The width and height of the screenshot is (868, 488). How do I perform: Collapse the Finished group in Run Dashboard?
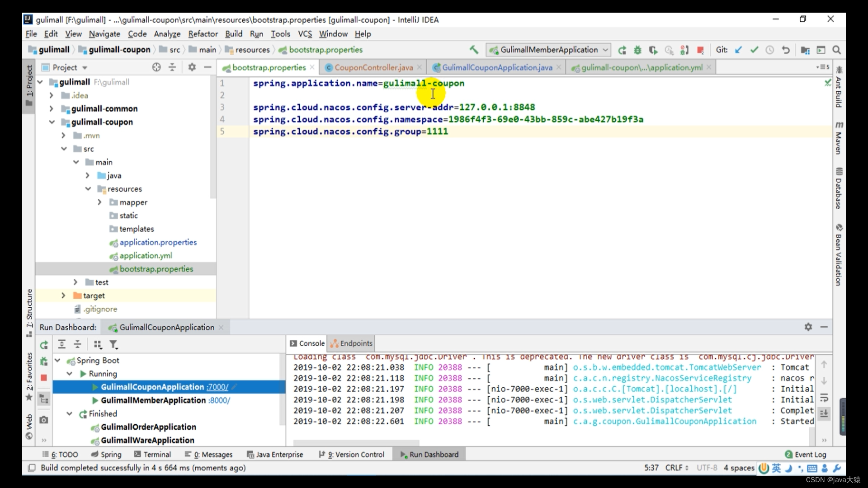pos(69,413)
